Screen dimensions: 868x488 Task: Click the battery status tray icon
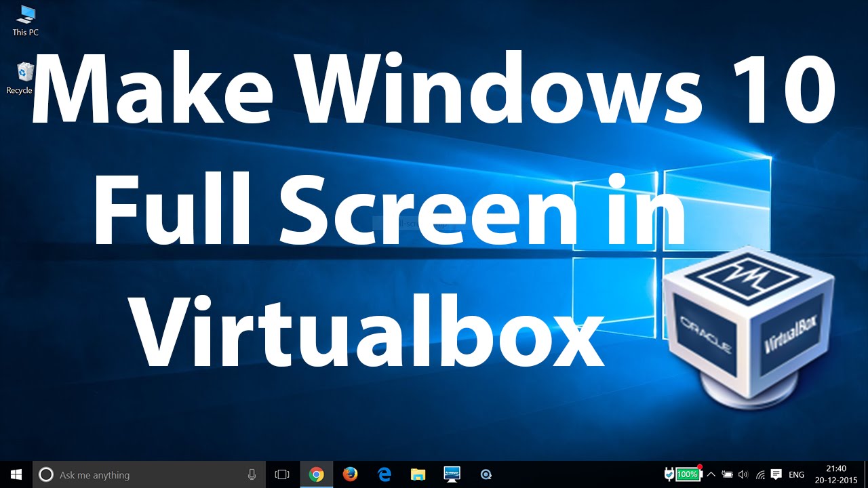(x=728, y=474)
